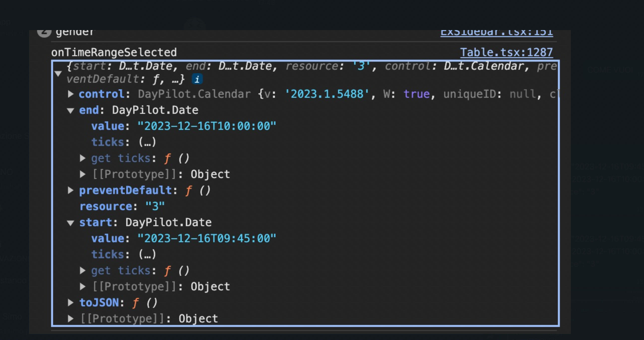
Task: Collapse the logged root object arrow
Action: coord(58,73)
